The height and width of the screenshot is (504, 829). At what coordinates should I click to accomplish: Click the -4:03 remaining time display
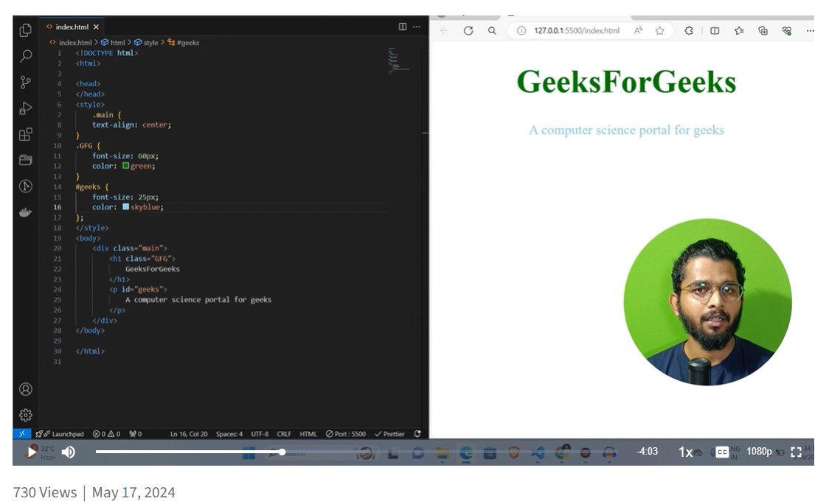(x=647, y=451)
